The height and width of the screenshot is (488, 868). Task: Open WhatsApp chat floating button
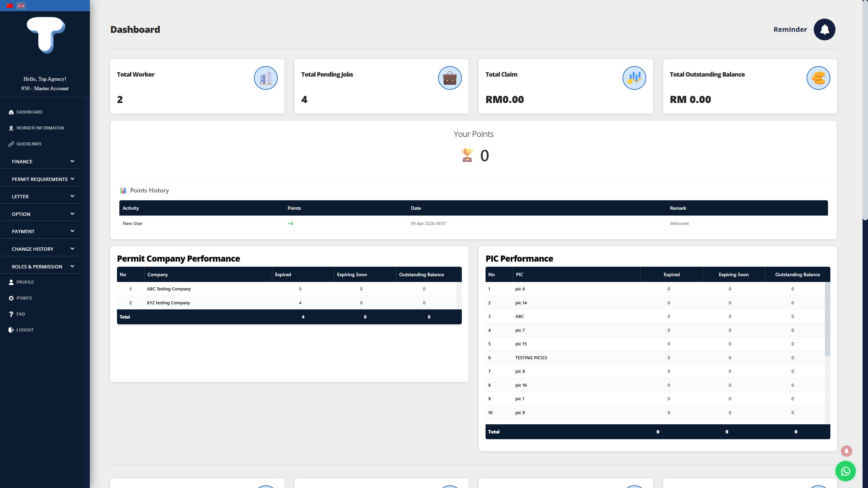pyautogui.click(x=845, y=471)
